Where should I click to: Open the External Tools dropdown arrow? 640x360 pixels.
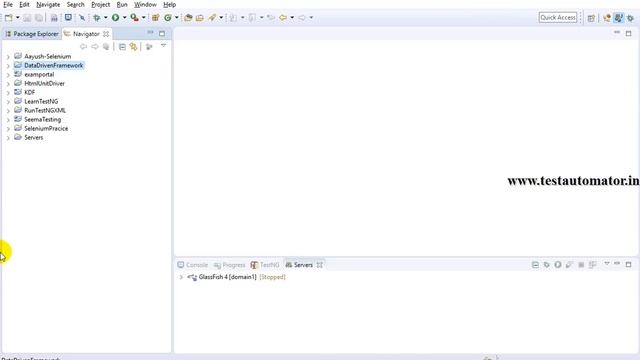tap(143, 18)
